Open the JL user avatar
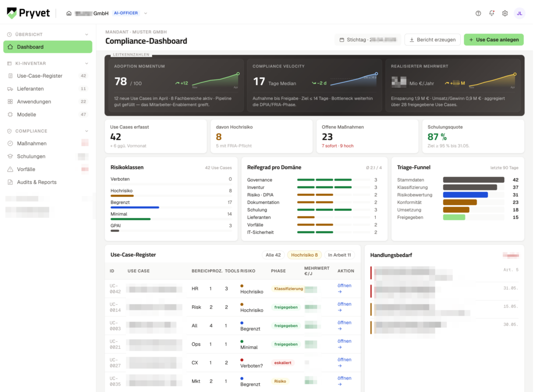 click(519, 13)
